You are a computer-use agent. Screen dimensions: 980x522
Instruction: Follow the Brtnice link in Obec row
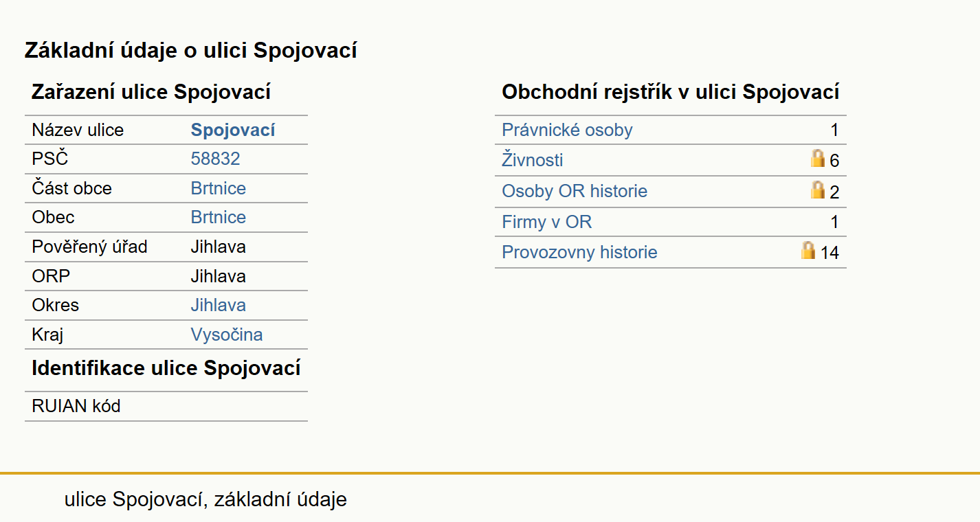pyautogui.click(x=218, y=217)
